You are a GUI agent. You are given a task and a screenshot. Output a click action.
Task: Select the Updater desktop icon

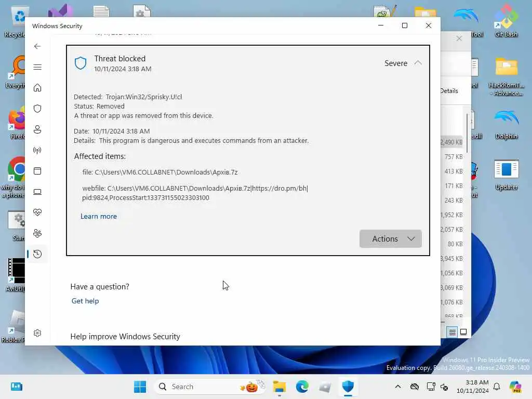click(506, 175)
